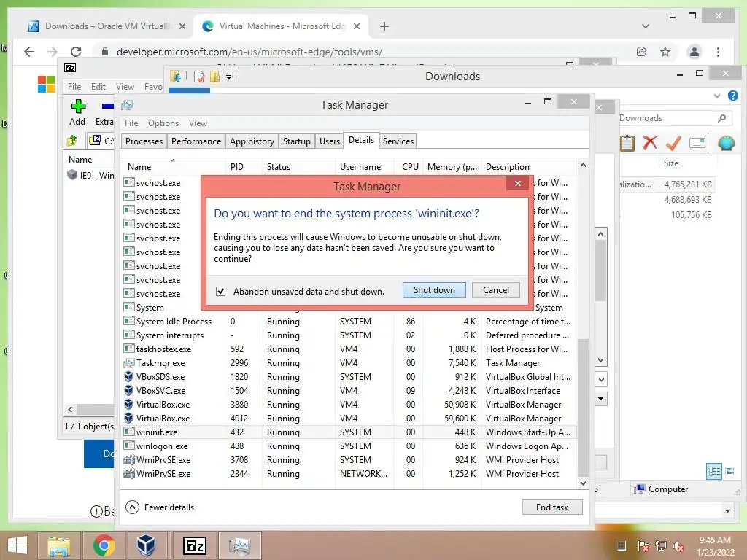
Task: Click scroll up arrow of process list
Action: pyautogui.click(x=583, y=166)
